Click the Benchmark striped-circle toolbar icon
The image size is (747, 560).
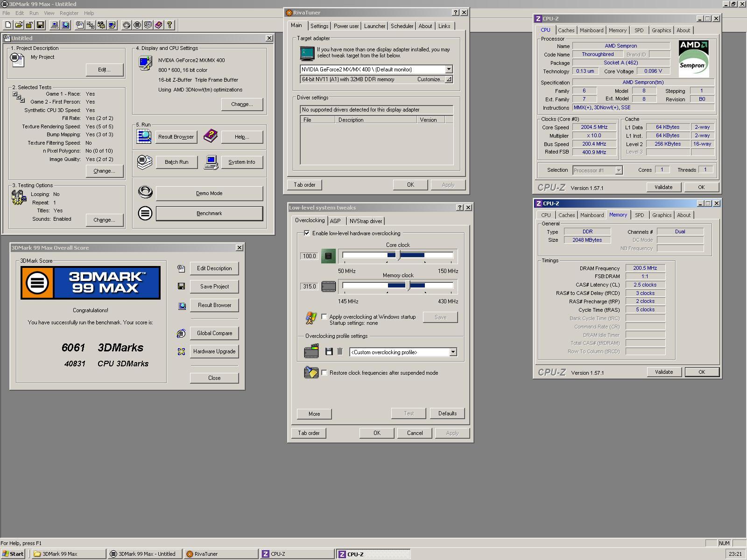click(137, 25)
